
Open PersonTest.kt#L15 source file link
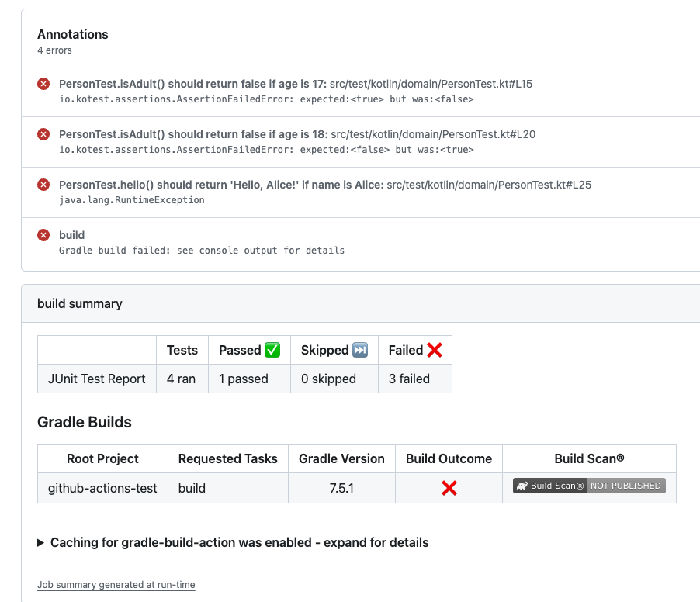tap(431, 84)
